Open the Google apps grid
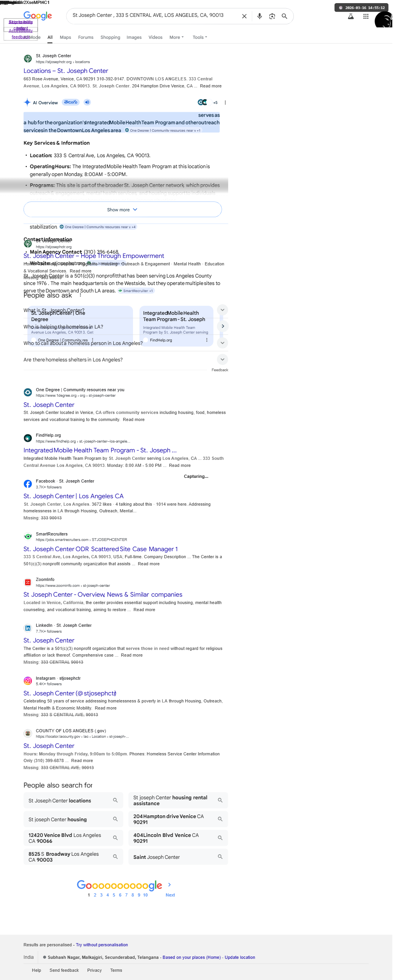This screenshot has width=397, height=980. pyautogui.click(x=366, y=16)
